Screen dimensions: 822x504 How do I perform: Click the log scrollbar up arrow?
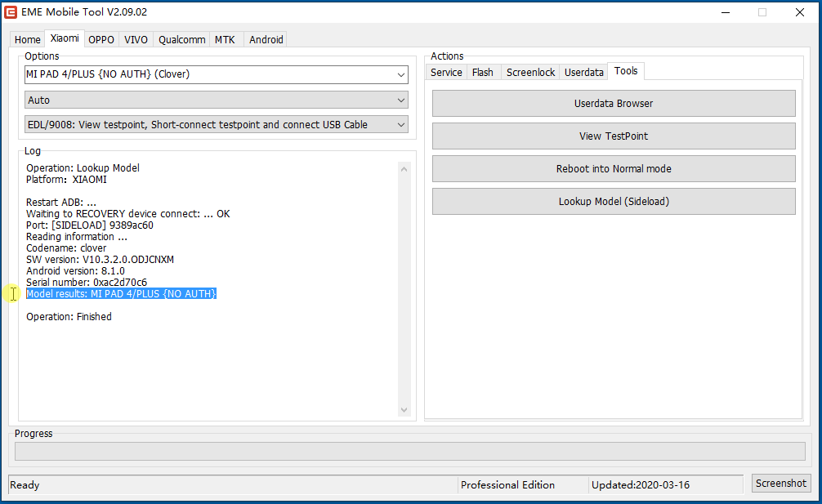[x=404, y=169]
